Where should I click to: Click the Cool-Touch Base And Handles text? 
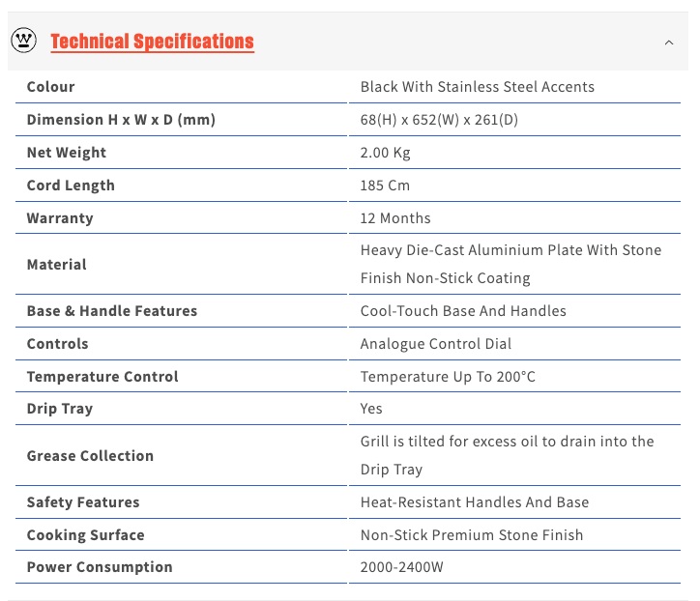pos(463,311)
